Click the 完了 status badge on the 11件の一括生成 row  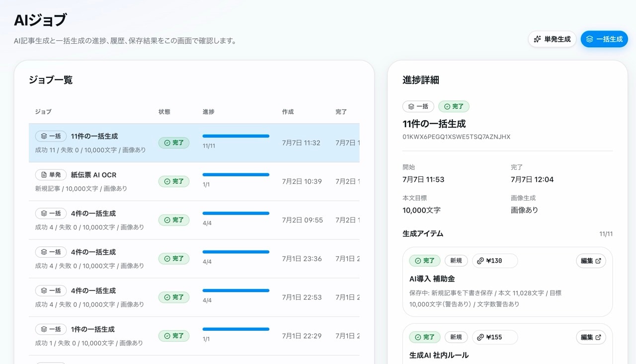(x=174, y=143)
